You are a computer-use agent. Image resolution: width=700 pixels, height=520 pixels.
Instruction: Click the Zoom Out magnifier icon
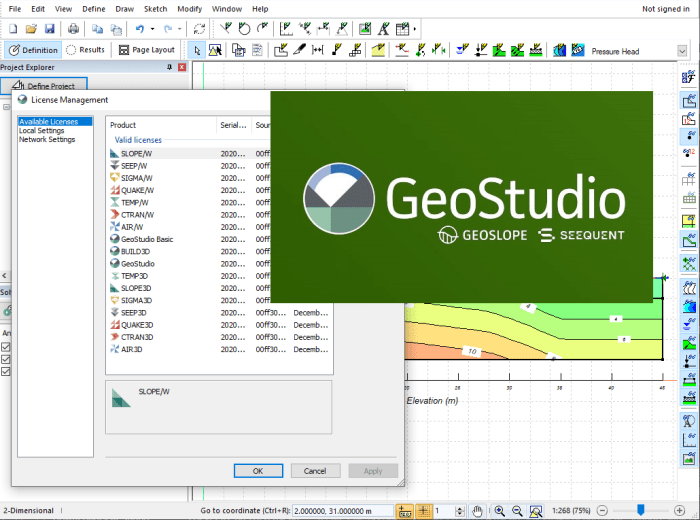[x=517, y=511]
